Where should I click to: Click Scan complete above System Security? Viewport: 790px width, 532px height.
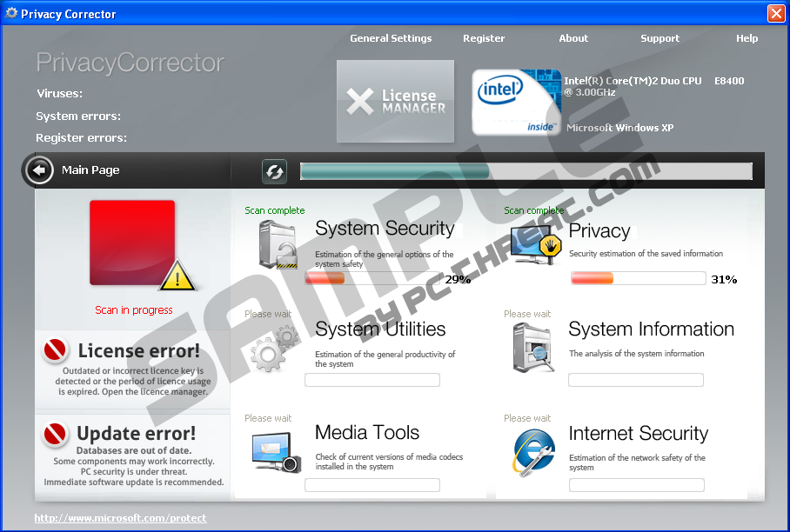(x=275, y=210)
